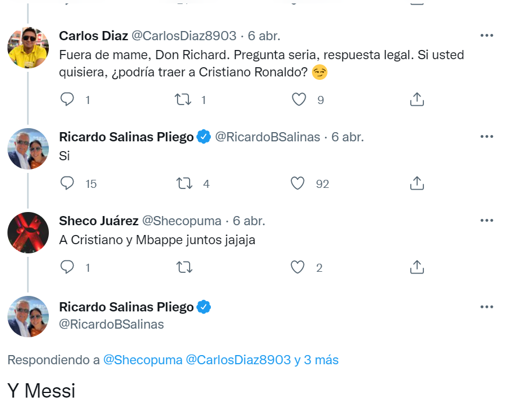Screen dimensions: 509x420
Task: Reply to Ricardo Salinas's "Si" tweet
Action: pyautogui.click(x=68, y=183)
